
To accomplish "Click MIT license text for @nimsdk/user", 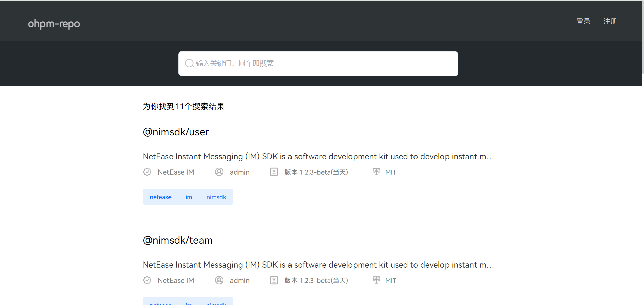I will tap(391, 172).
